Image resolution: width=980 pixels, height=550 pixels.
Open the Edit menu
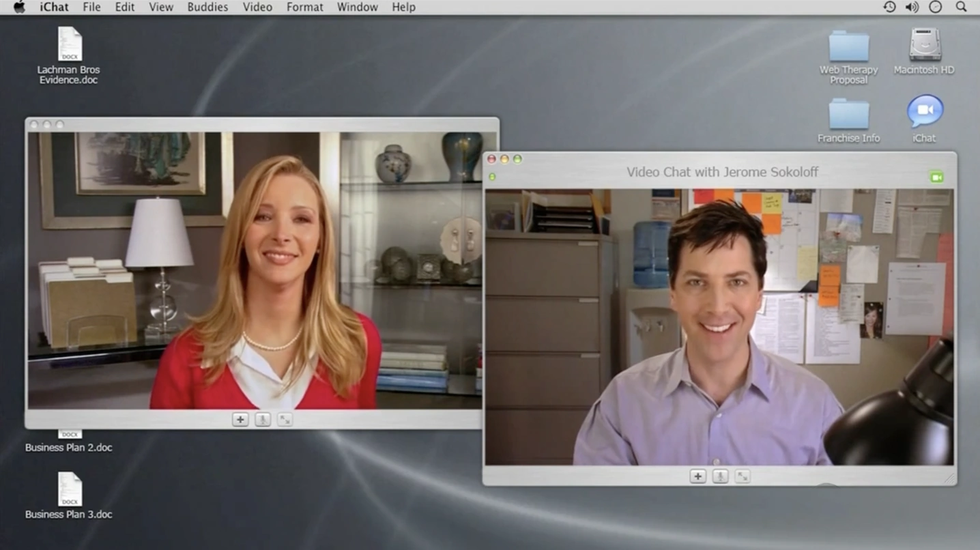[x=124, y=7]
